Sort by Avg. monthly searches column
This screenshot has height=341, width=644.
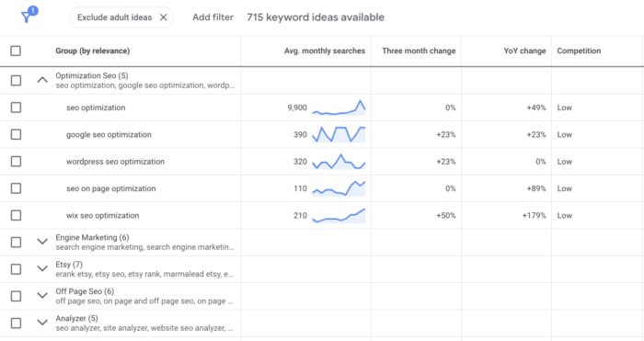(325, 51)
